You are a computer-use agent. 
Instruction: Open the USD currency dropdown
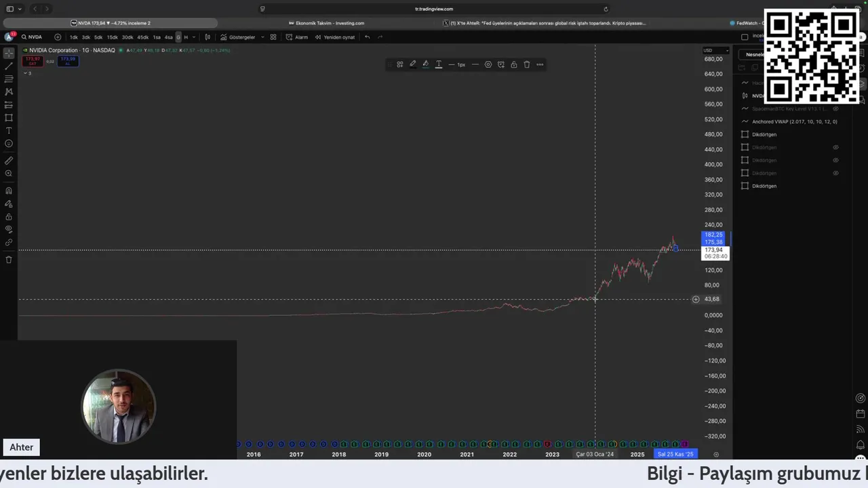(x=715, y=50)
